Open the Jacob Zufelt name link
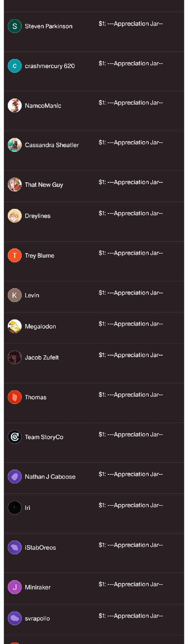 42,357
